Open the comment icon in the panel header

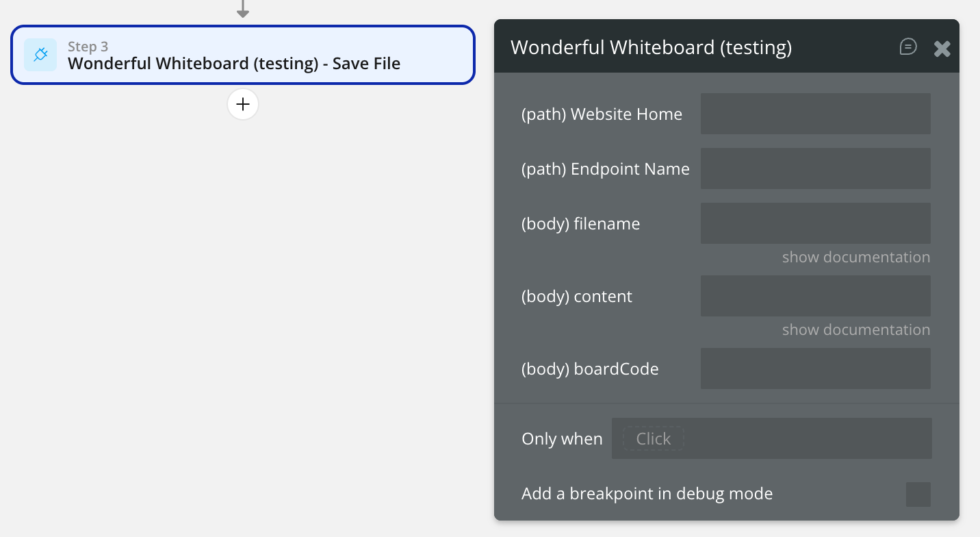pyautogui.click(x=907, y=47)
